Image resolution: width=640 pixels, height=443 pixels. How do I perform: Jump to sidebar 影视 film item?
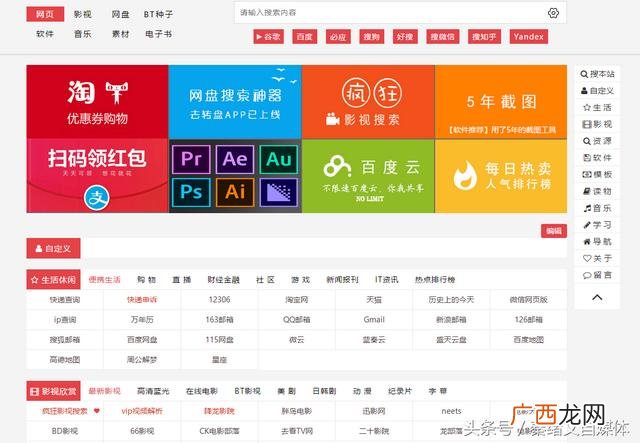point(597,124)
